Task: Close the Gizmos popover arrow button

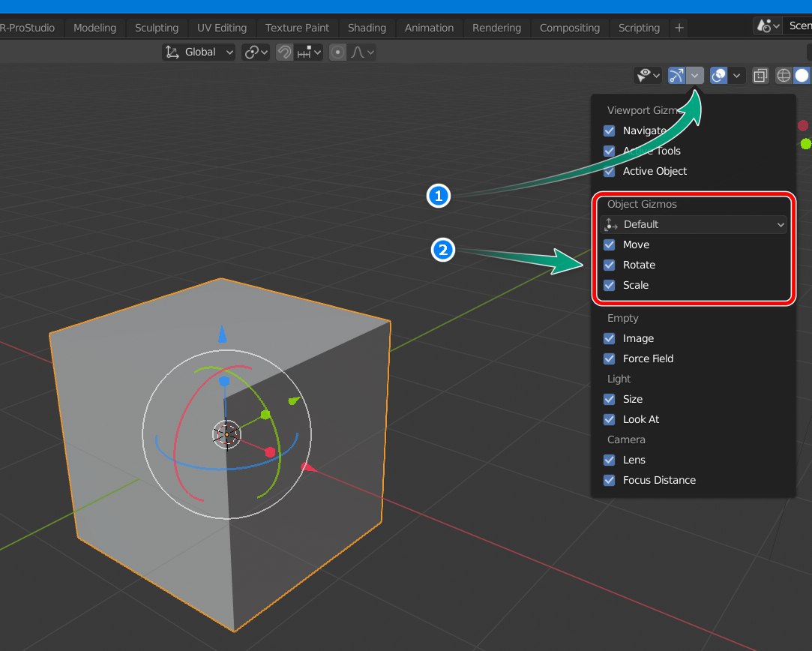Action: click(695, 76)
